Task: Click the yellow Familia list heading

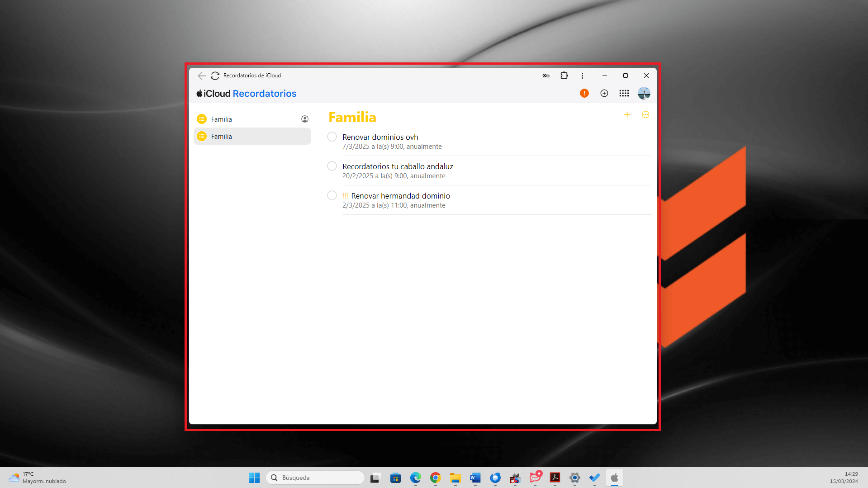Action: coord(352,117)
